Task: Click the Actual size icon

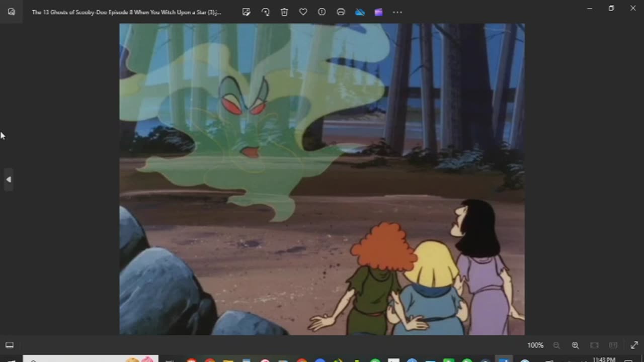Action: click(x=613, y=345)
